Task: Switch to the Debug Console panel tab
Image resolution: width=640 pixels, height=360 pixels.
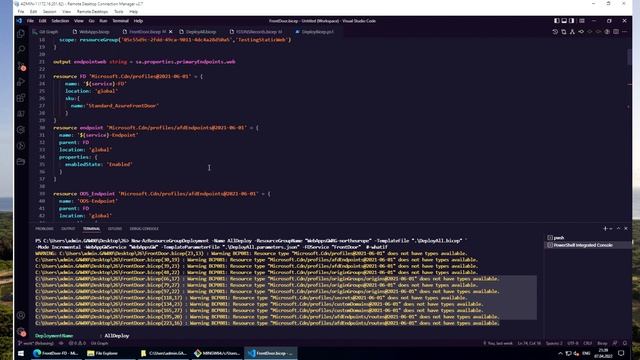Action: [144, 229]
